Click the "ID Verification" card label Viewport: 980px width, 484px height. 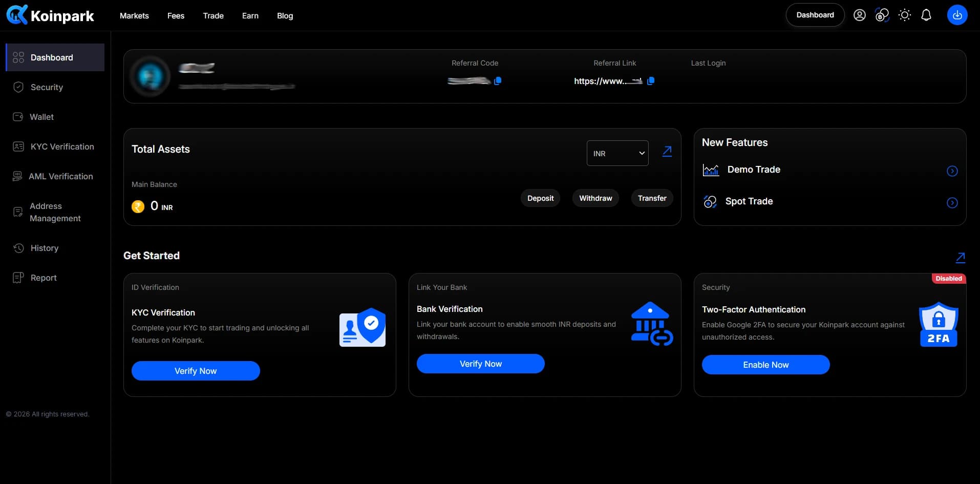(x=155, y=287)
